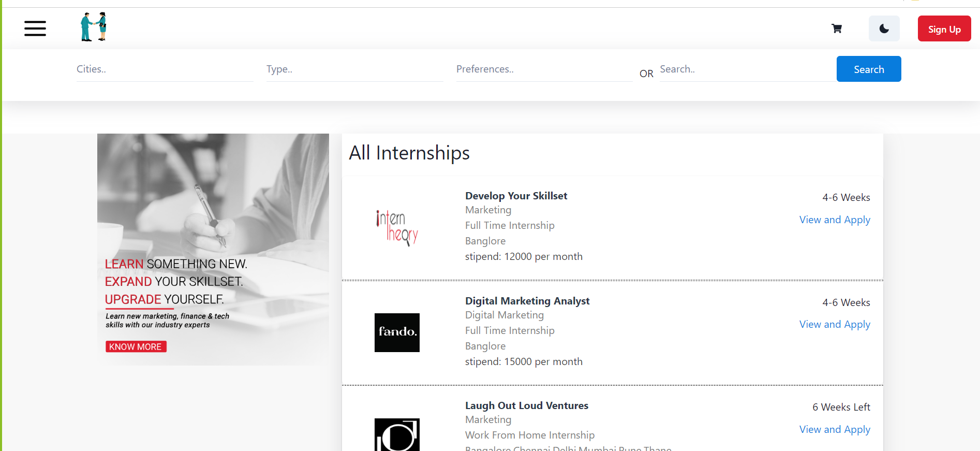View and Apply for Digital Marketing Analyst
This screenshot has height=451, width=980.
click(x=834, y=324)
